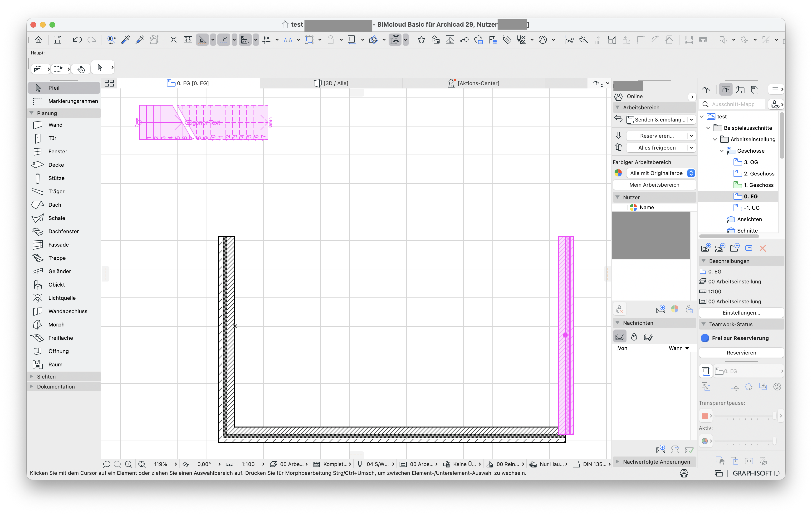Switch to the 0. EG floor plan tab
The height and width of the screenshot is (515, 812).
click(x=188, y=83)
